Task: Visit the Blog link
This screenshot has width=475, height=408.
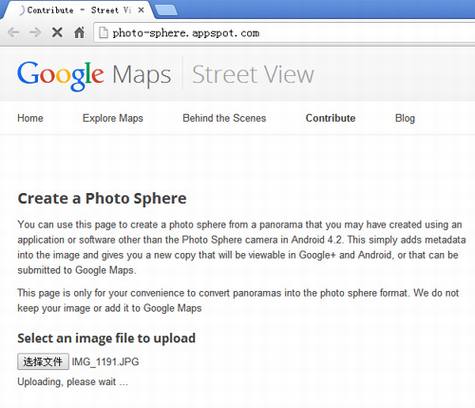Action: click(405, 118)
